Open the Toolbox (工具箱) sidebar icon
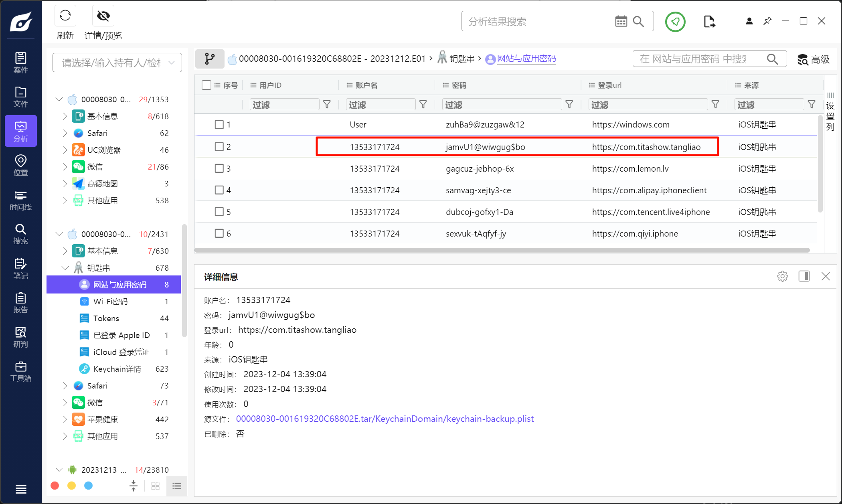842x504 pixels. [20, 371]
